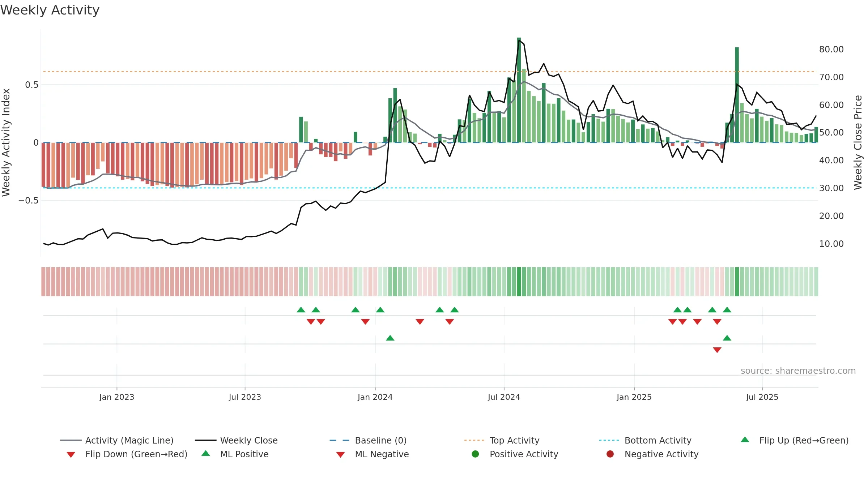Click the 60.00 price axis value
Image resolution: width=868 pixels, height=488 pixels.
click(831, 105)
